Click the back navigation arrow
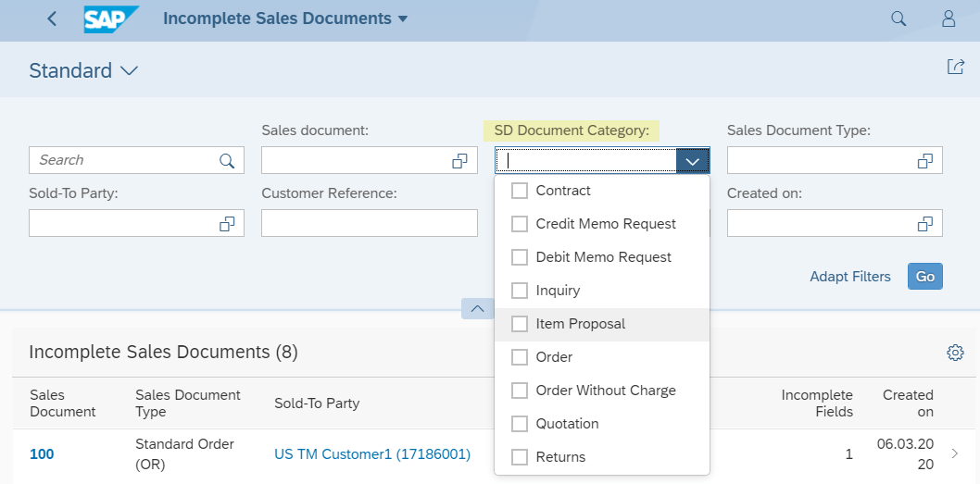 [52, 19]
